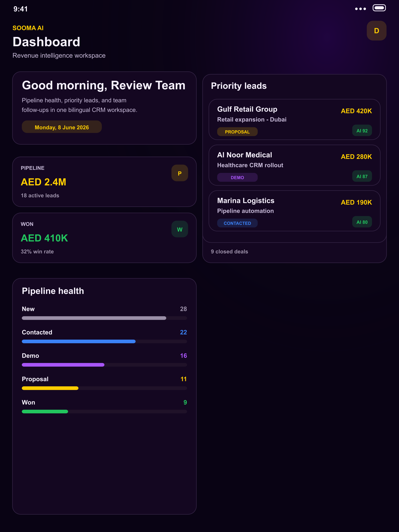
Task: Open the Pipeline AED 2.4M card
Action: 104,181
